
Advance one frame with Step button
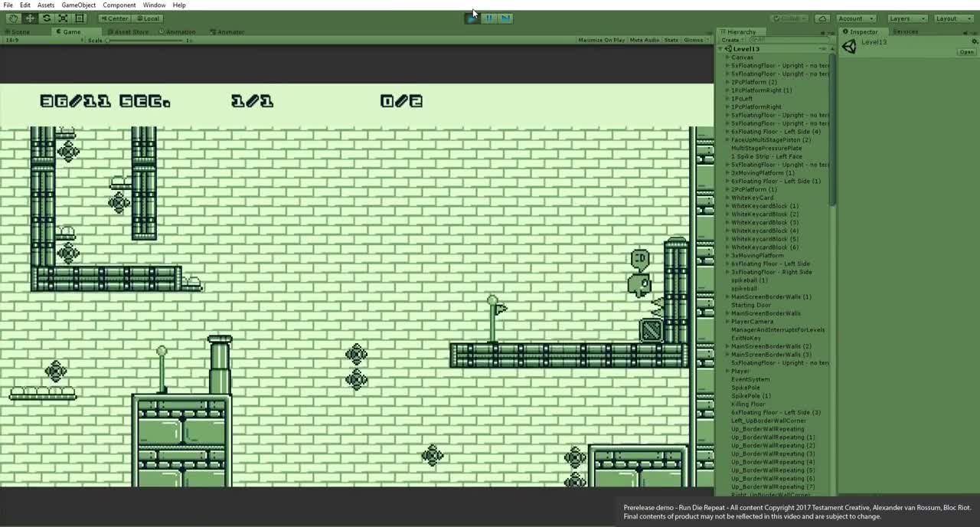505,18
